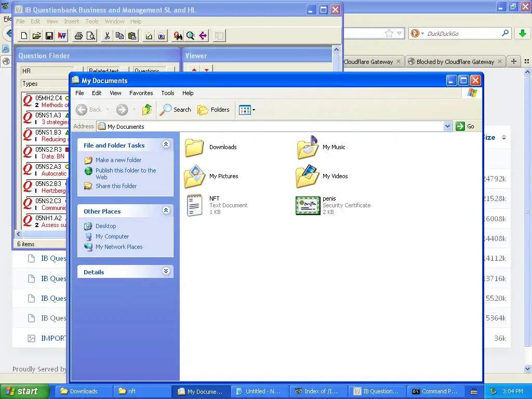The image size is (532, 399).
Task: Select the security certificate file icon
Action: pyautogui.click(x=308, y=205)
